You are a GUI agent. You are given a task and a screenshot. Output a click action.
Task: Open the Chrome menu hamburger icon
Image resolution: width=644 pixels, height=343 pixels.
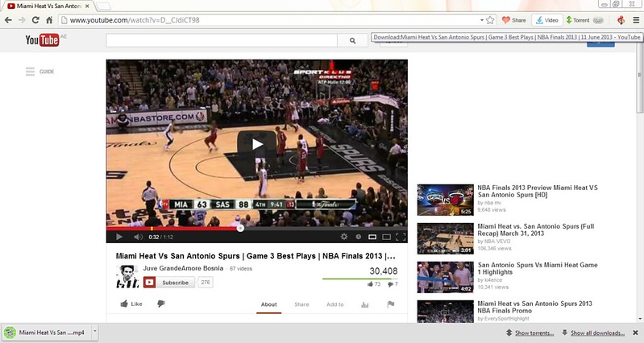pyautogui.click(x=636, y=20)
